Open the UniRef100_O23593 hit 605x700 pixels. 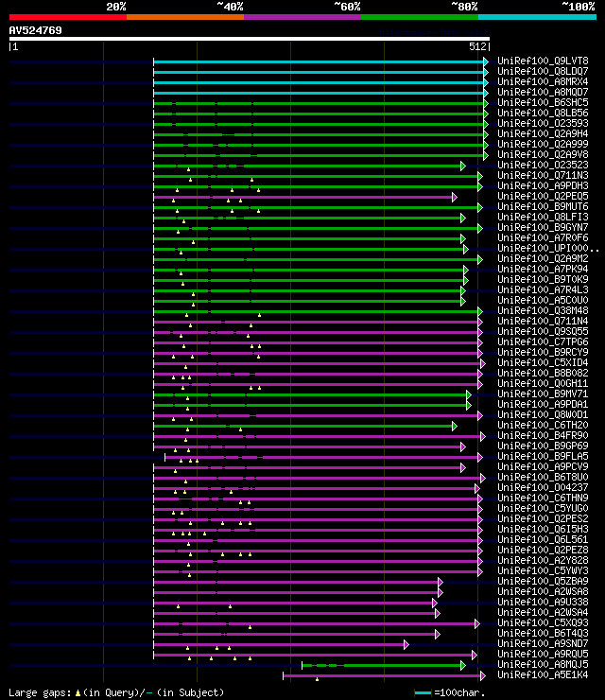pos(543,123)
